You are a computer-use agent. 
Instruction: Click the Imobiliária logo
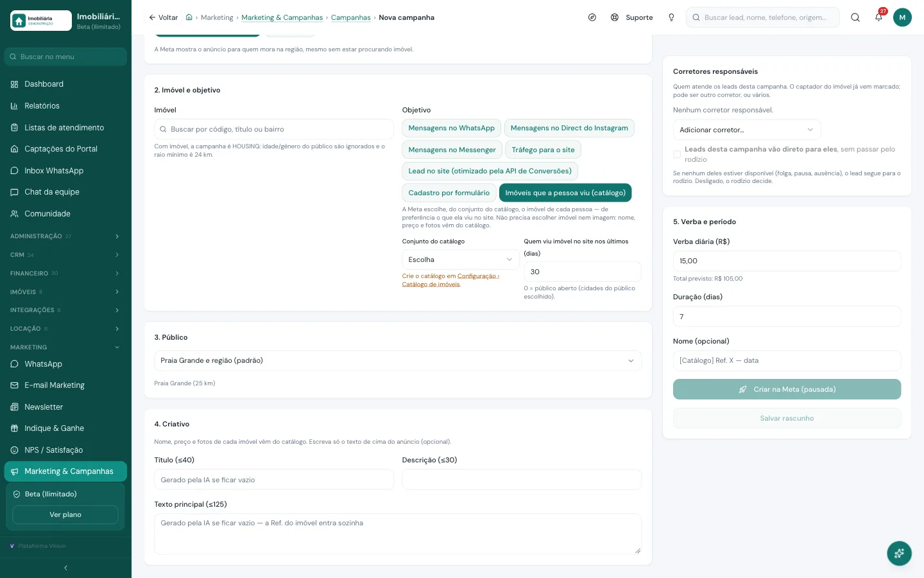[41, 21]
